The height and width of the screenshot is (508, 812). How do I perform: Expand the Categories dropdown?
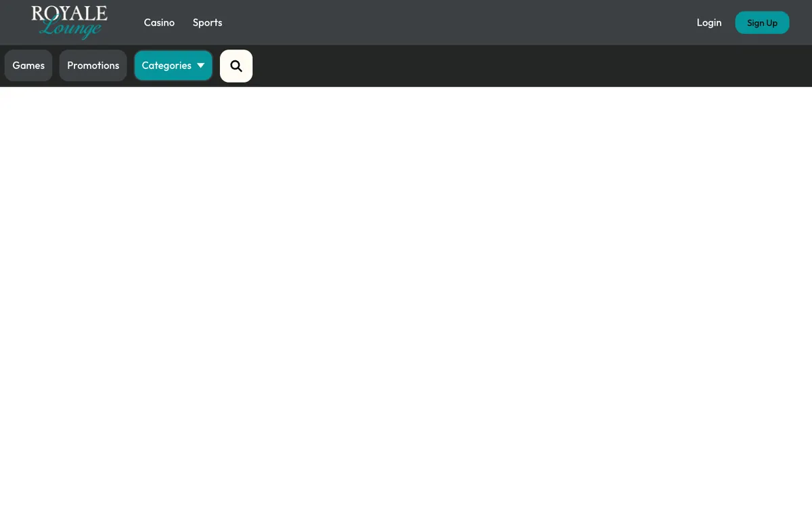(x=173, y=66)
